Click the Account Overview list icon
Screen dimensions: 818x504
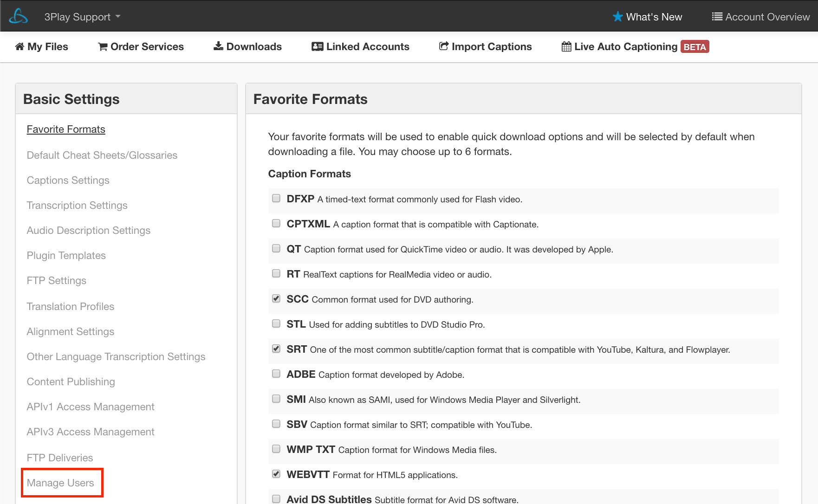click(717, 17)
